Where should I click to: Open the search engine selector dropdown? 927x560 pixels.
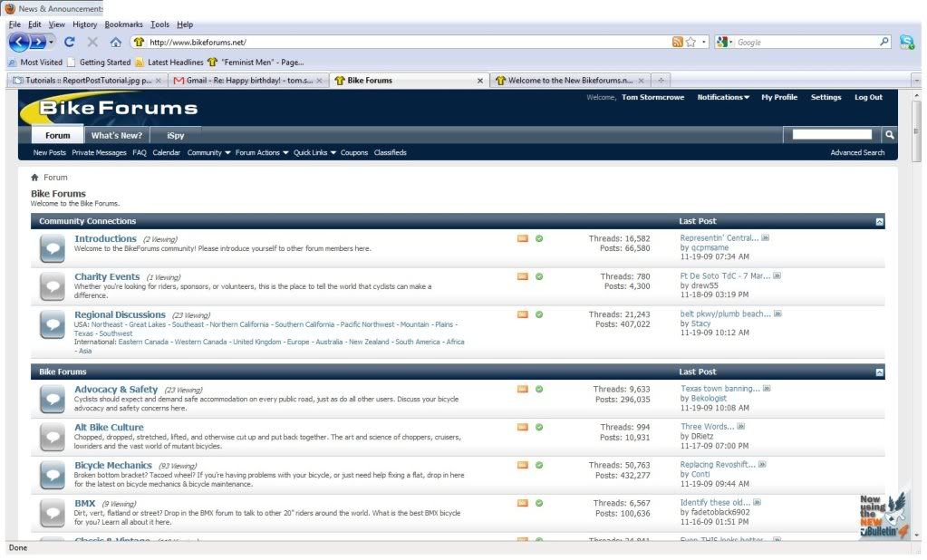point(724,42)
